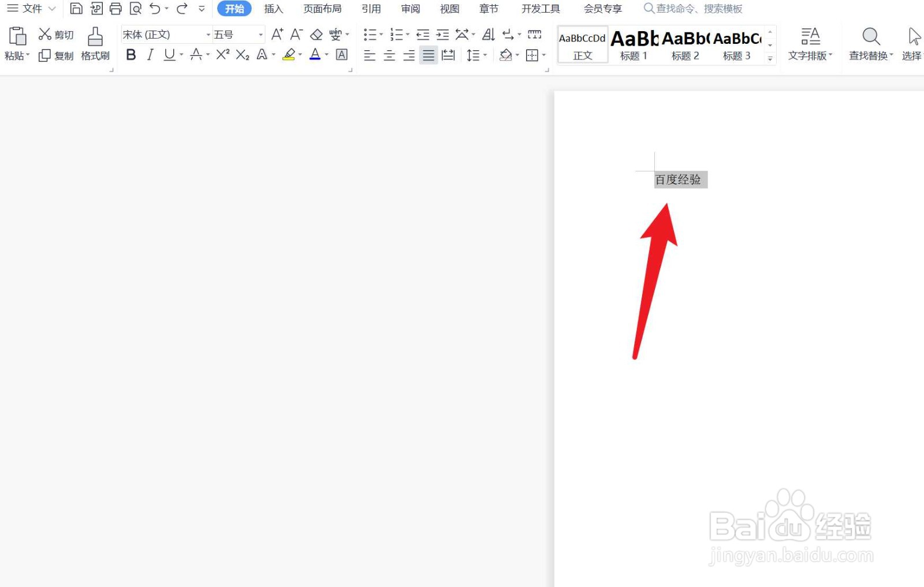Align text right
Viewport: 924px width, 587px height.
409,55
